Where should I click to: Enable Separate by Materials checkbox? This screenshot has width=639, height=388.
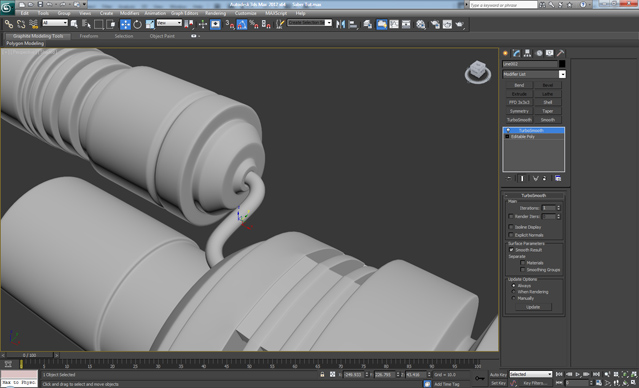[x=522, y=263]
